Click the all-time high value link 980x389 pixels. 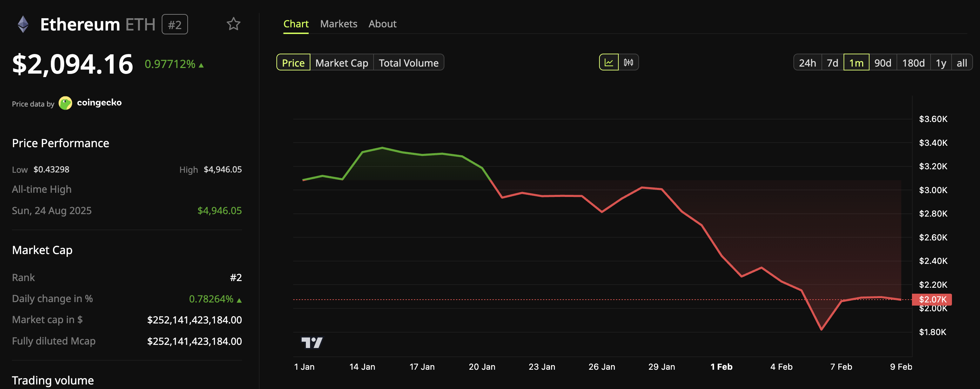[220, 210]
